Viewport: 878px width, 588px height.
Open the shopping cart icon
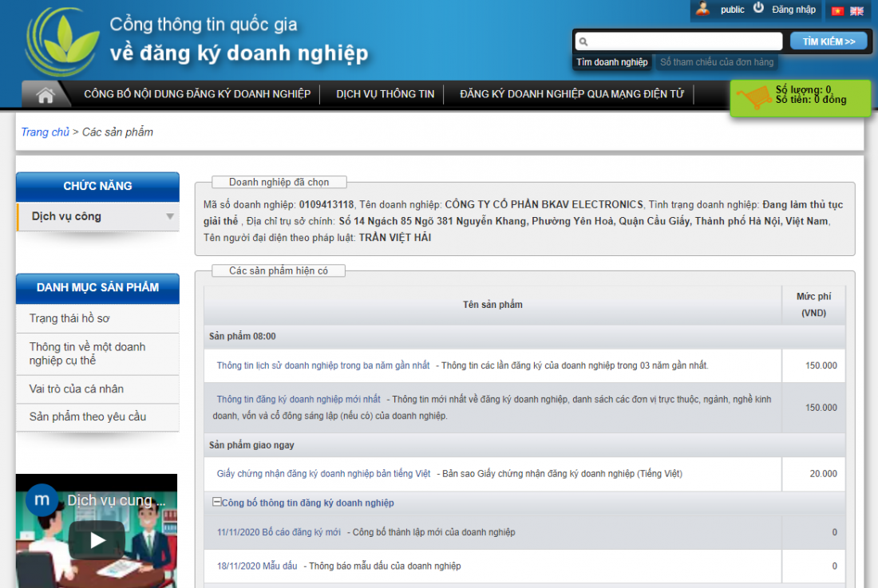752,99
